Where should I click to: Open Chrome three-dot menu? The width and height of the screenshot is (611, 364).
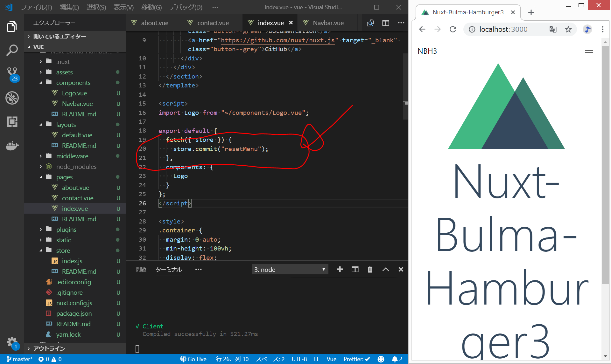pyautogui.click(x=602, y=29)
